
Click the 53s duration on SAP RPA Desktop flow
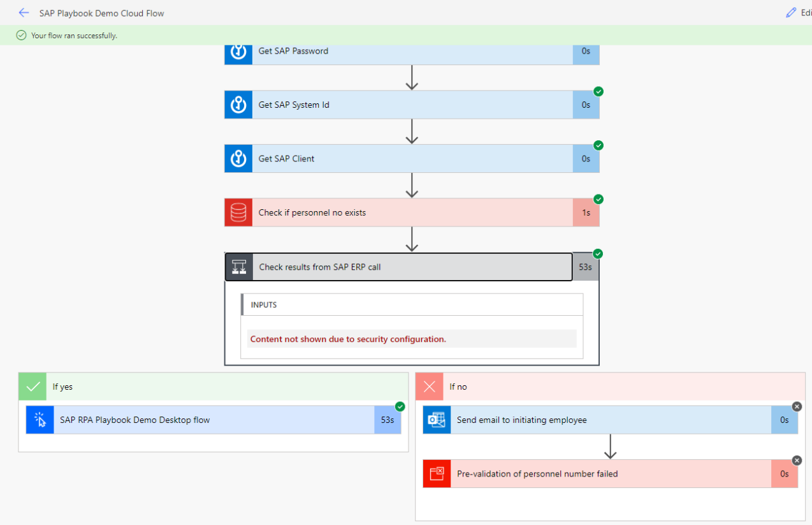pos(388,420)
